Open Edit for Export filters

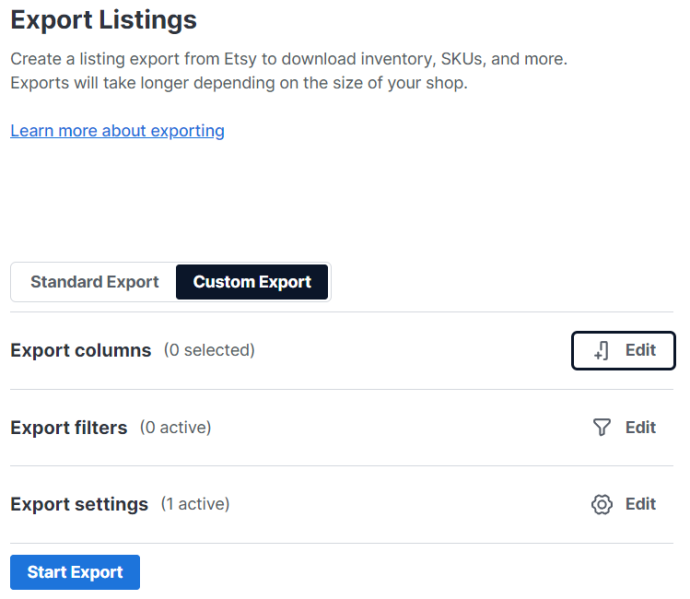pos(623,427)
